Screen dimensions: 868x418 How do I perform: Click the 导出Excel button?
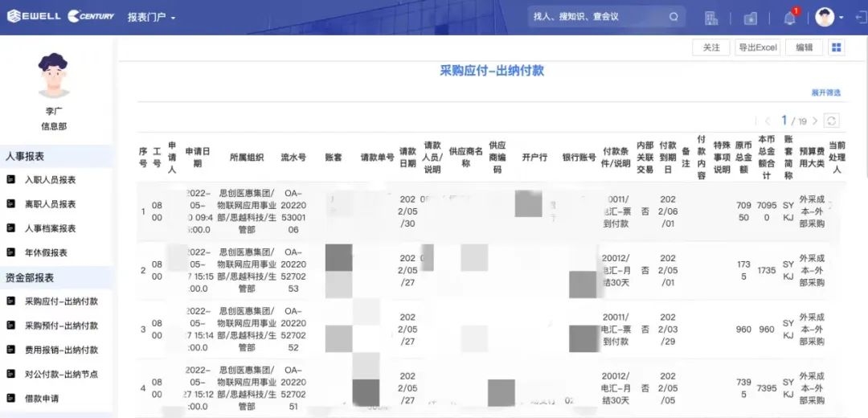point(757,47)
